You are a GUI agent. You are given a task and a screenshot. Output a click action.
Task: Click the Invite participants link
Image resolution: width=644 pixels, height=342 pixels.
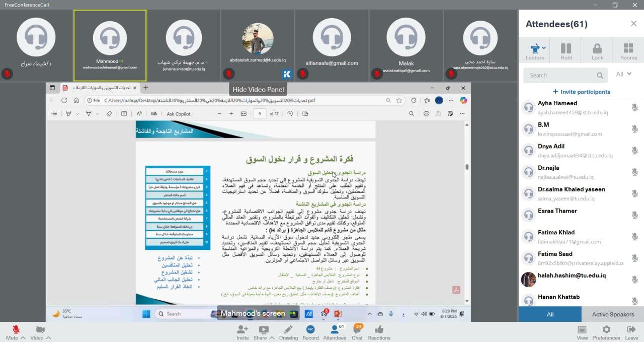tap(581, 92)
